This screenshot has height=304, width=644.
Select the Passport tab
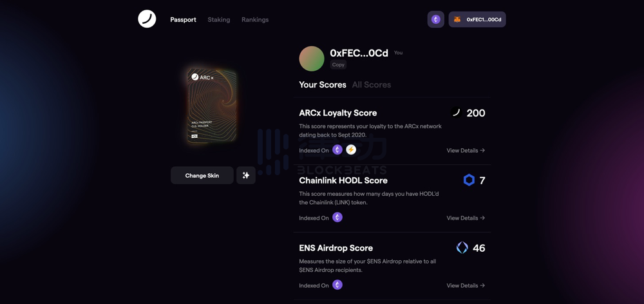tap(183, 19)
